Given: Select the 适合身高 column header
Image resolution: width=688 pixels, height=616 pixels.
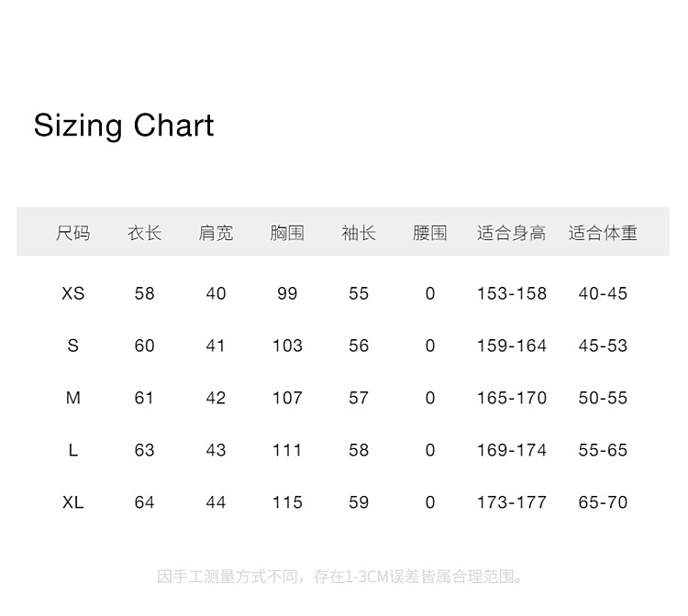Looking at the screenshot, I should click(511, 233).
